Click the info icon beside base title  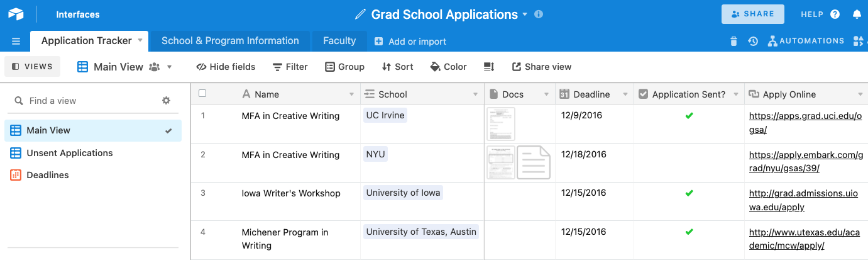tap(539, 14)
